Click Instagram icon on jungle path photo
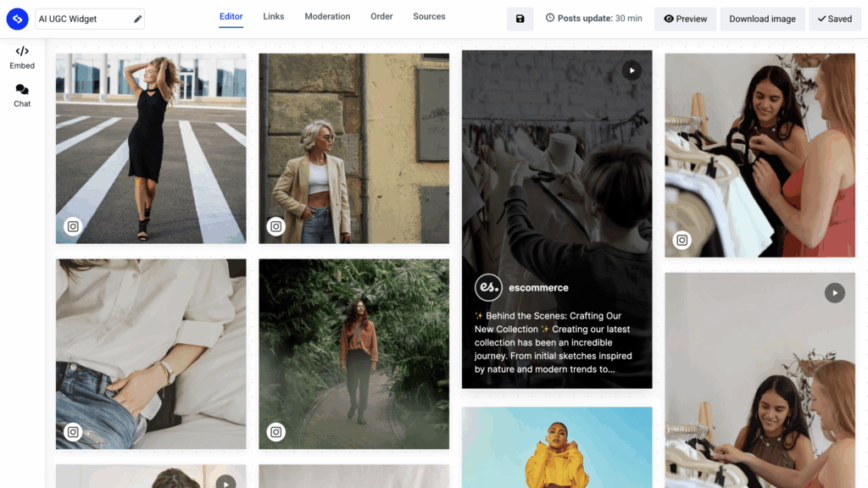The width and height of the screenshot is (868, 488). click(275, 432)
